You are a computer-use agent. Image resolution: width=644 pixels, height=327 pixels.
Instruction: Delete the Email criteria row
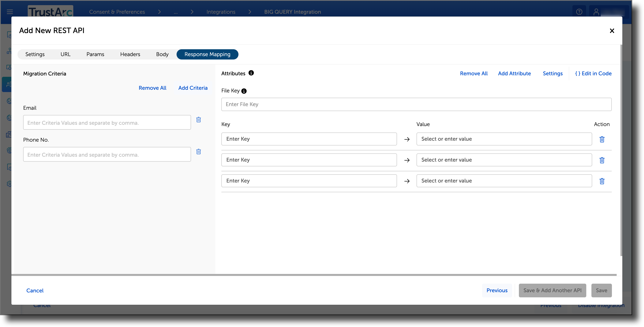click(199, 120)
